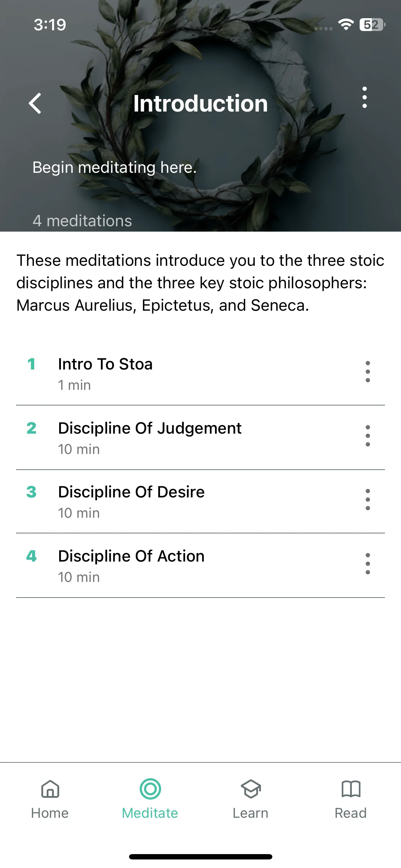Open options for Discipline Of Action
The height and width of the screenshot is (868, 401).
point(367,564)
